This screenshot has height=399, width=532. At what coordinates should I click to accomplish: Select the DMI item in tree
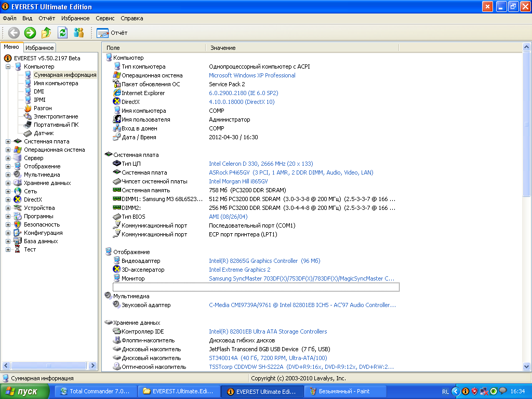(39, 91)
